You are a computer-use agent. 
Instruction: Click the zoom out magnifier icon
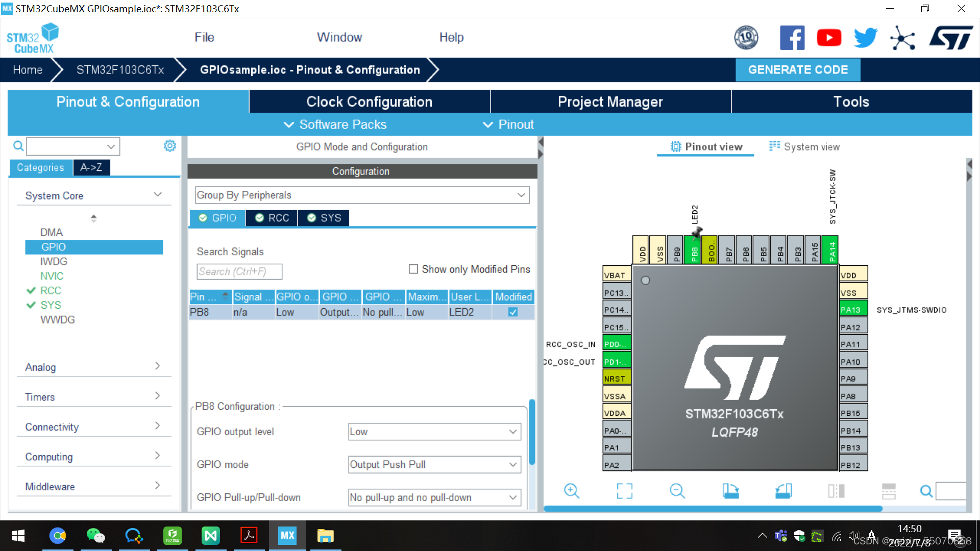coord(677,491)
